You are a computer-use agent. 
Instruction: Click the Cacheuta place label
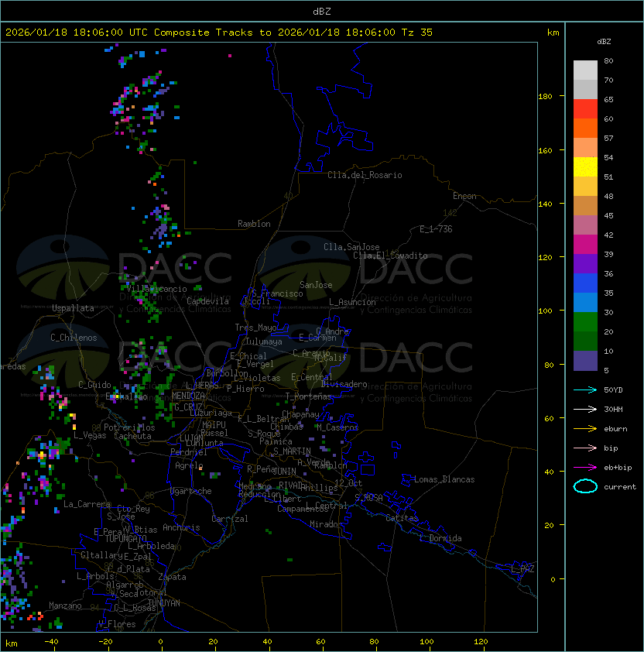tap(132, 436)
